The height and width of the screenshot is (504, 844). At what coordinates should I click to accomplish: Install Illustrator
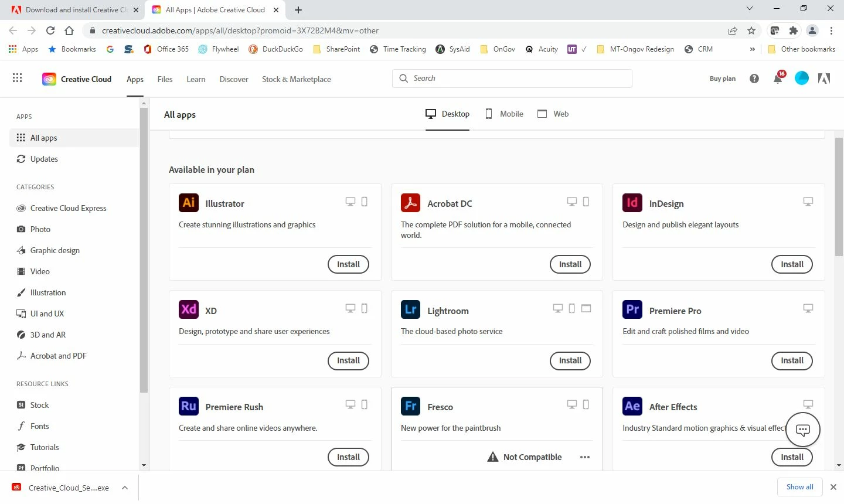348,264
